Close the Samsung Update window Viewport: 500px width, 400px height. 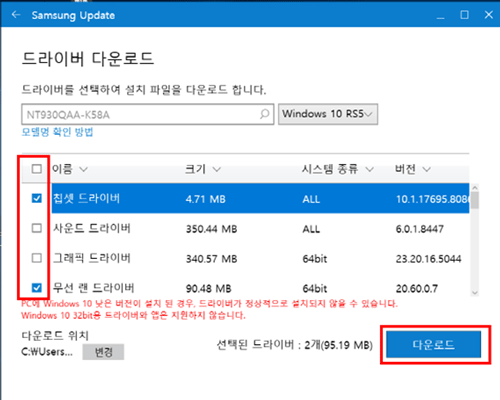pyautogui.click(x=489, y=15)
